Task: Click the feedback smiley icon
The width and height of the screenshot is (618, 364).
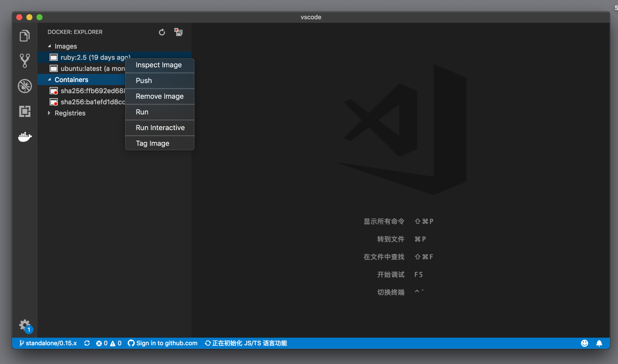Action: tap(585, 343)
